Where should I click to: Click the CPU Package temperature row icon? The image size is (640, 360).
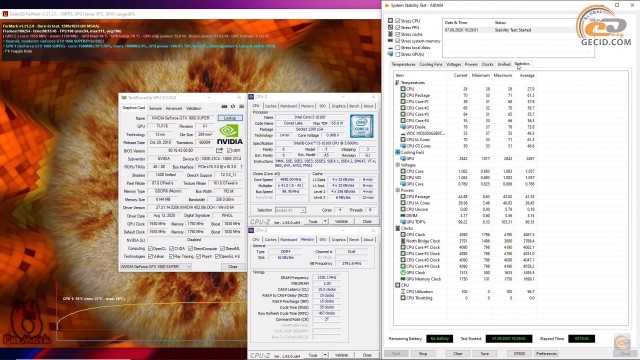pos(403,95)
